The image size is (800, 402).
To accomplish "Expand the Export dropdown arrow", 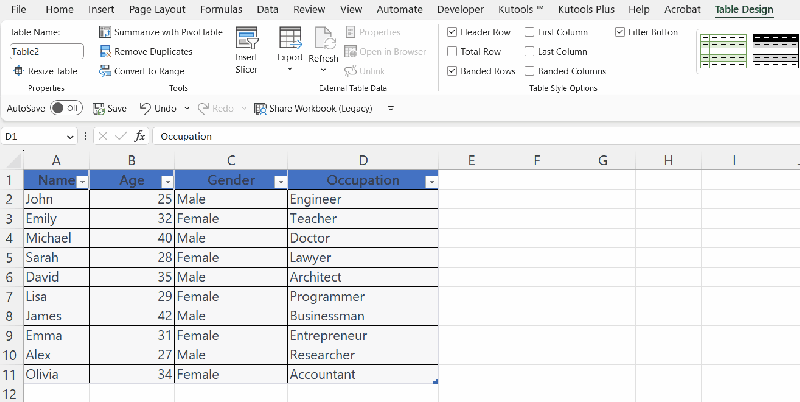I will [x=290, y=69].
